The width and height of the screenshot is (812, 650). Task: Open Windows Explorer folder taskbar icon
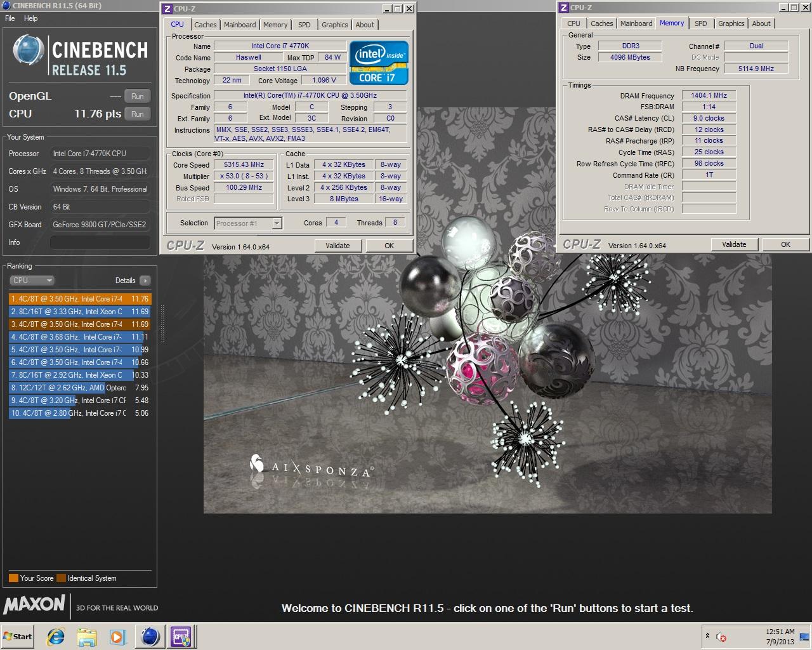pos(87,637)
